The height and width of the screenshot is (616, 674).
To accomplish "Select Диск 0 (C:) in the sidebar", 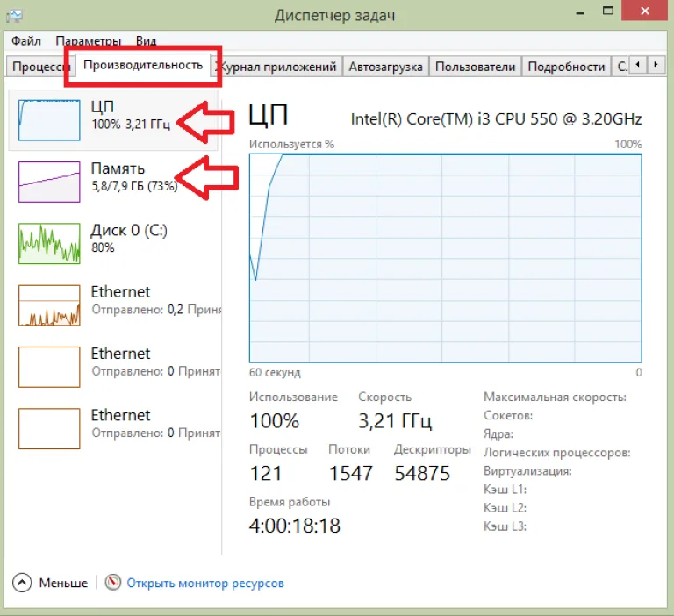I will point(113,243).
